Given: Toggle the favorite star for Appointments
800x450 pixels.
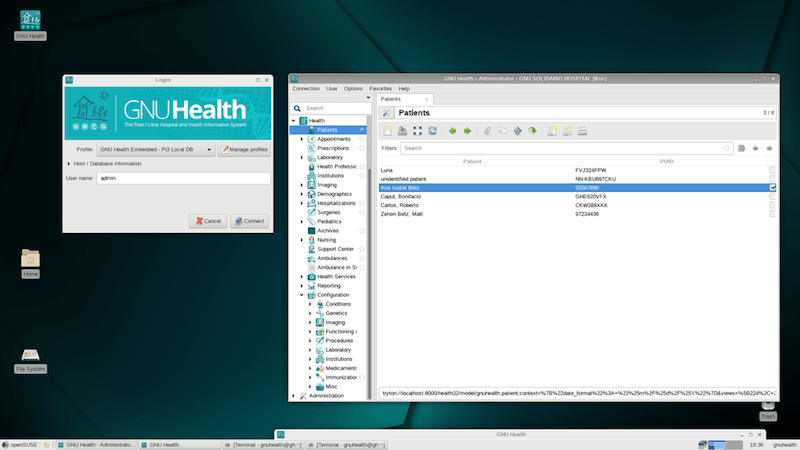Looking at the screenshot, I should (362, 139).
